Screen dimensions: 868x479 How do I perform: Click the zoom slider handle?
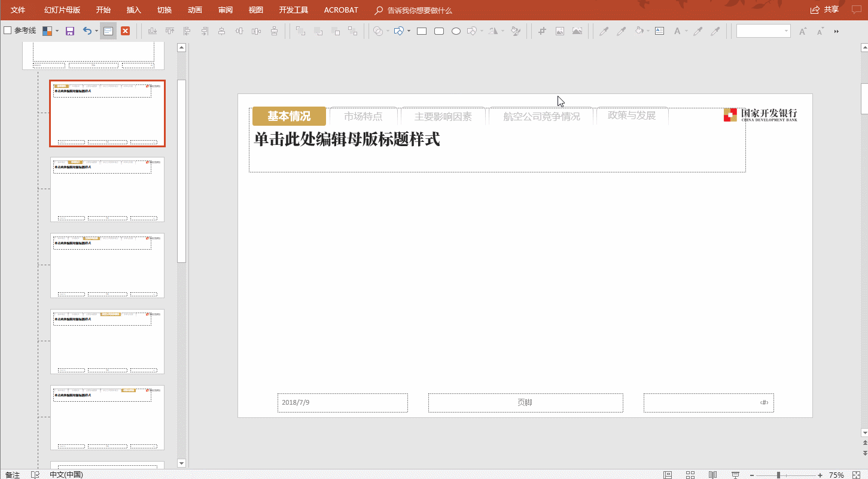[778, 475]
